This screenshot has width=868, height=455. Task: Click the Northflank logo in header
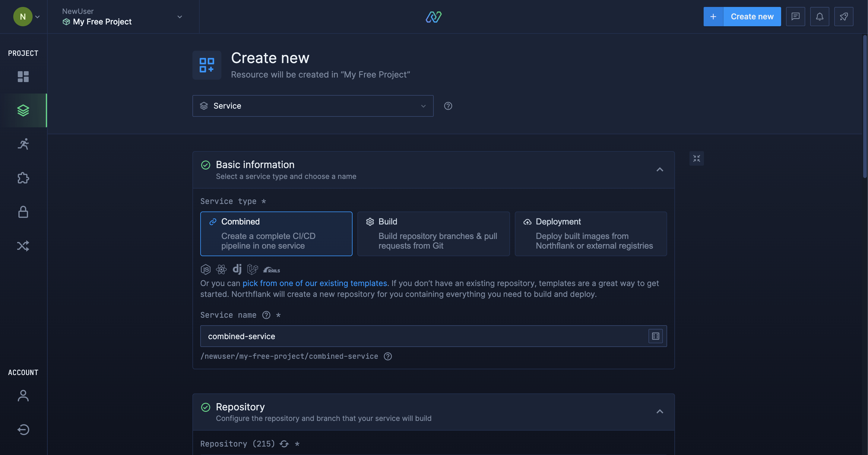[x=434, y=17]
